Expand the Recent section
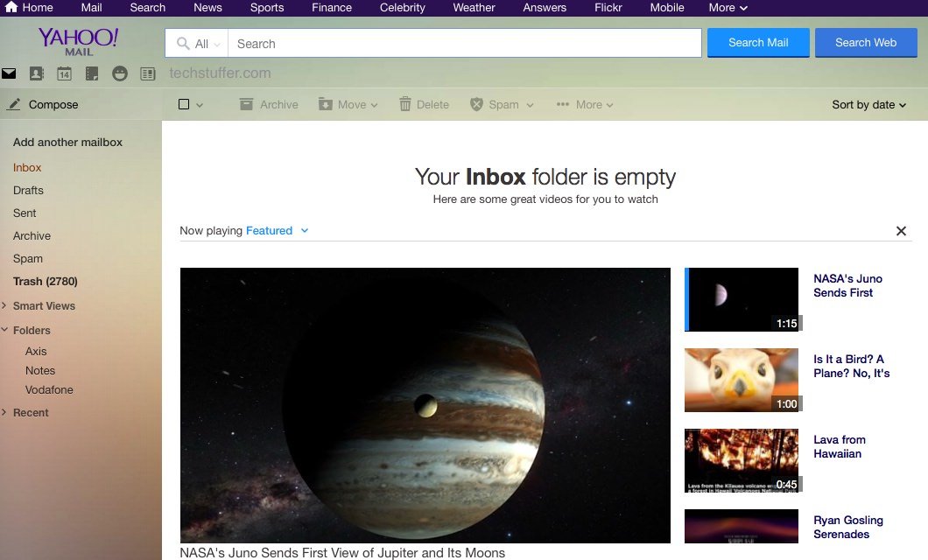Image resolution: width=928 pixels, height=560 pixels. [4, 412]
